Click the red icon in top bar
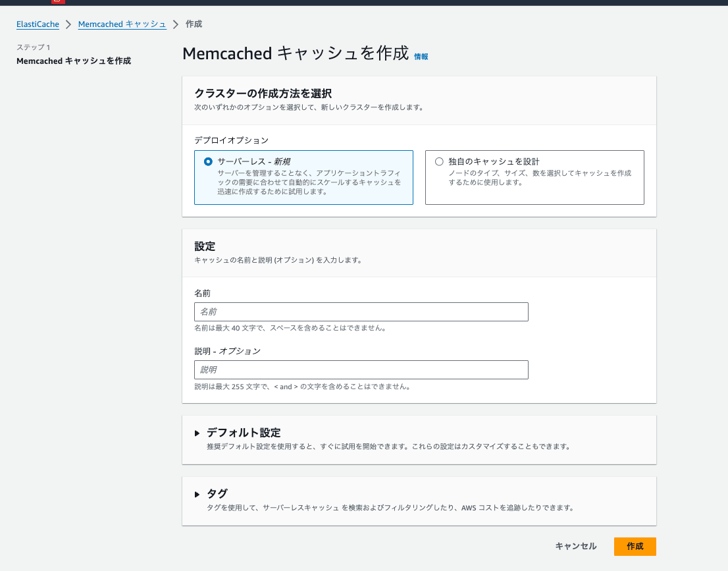The height and width of the screenshot is (571, 728). [x=58, y=1]
